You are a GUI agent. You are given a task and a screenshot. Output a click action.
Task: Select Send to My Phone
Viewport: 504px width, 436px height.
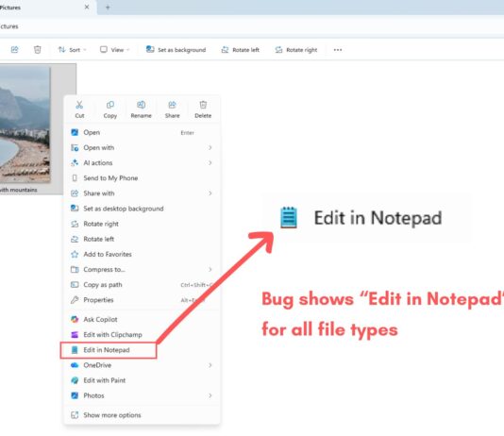tap(142, 178)
